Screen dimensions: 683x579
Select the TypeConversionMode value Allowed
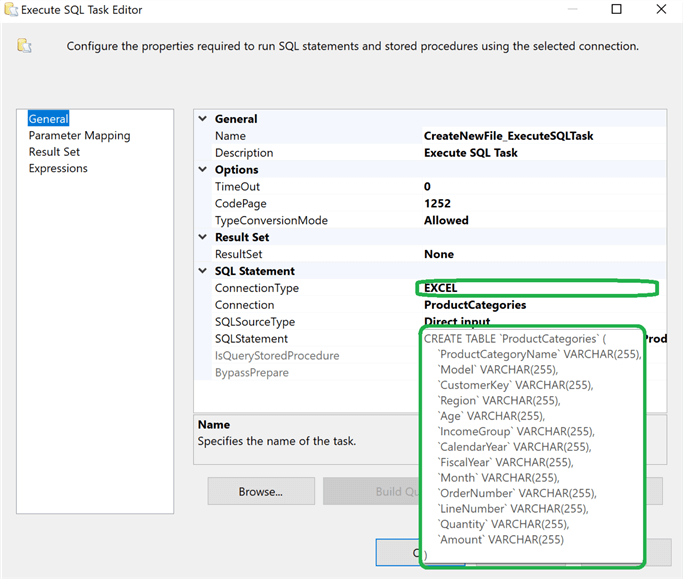tap(446, 221)
